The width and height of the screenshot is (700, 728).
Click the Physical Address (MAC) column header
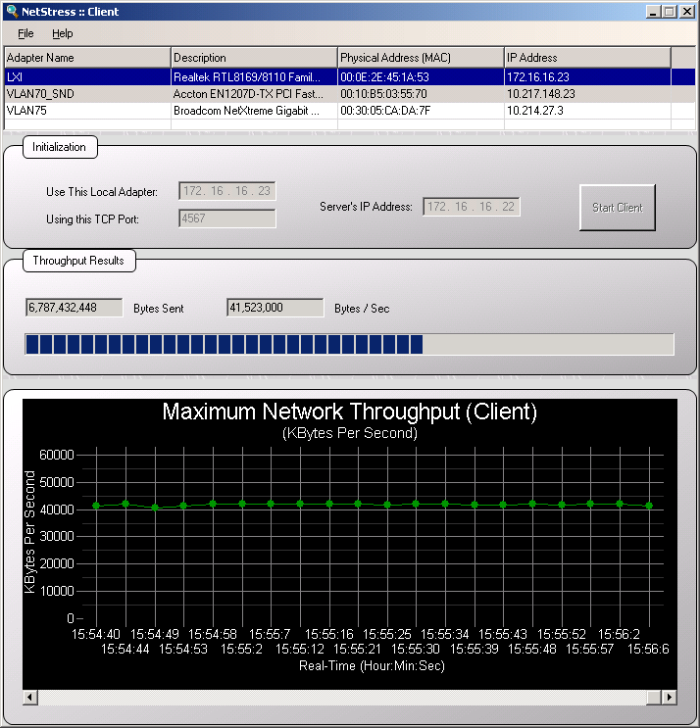coord(421,58)
